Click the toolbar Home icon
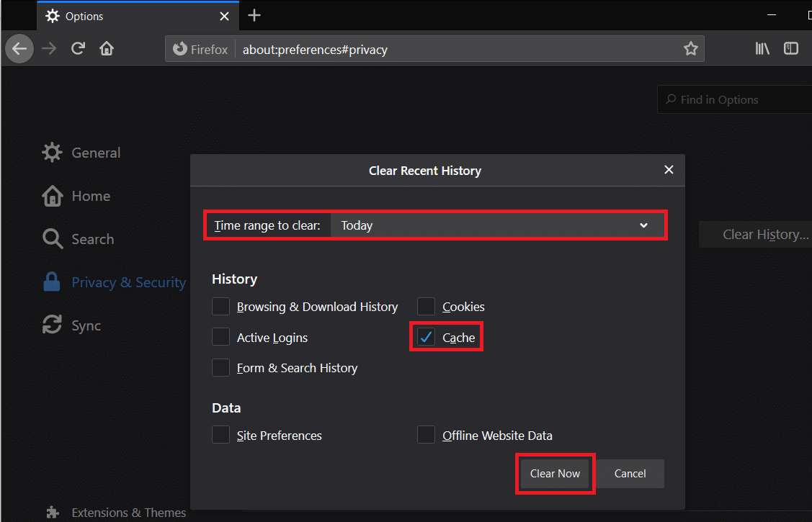812x522 pixels. 107,48
